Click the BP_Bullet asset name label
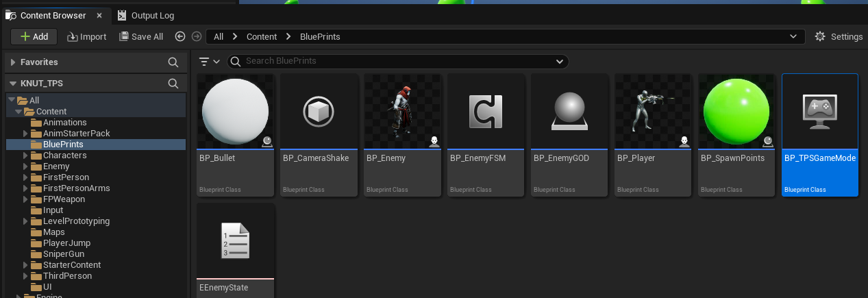The width and height of the screenshot is (868, 298). 217,158
